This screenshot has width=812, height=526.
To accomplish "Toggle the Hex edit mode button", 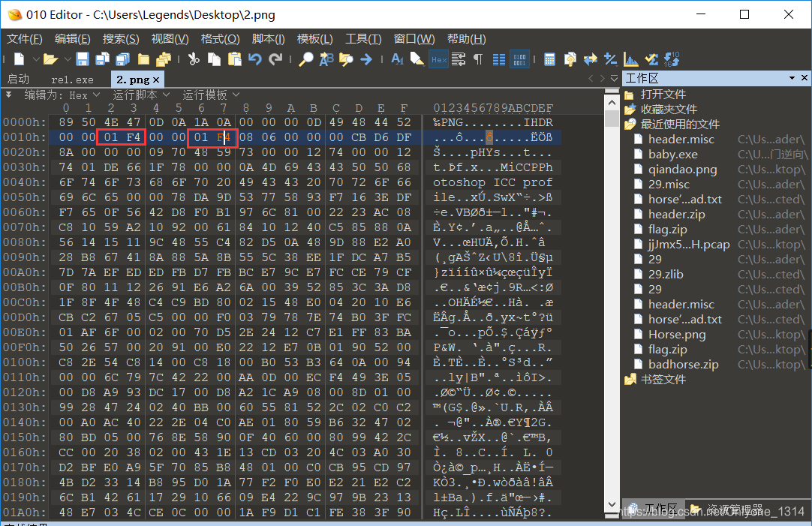I will tap(439, 59).
